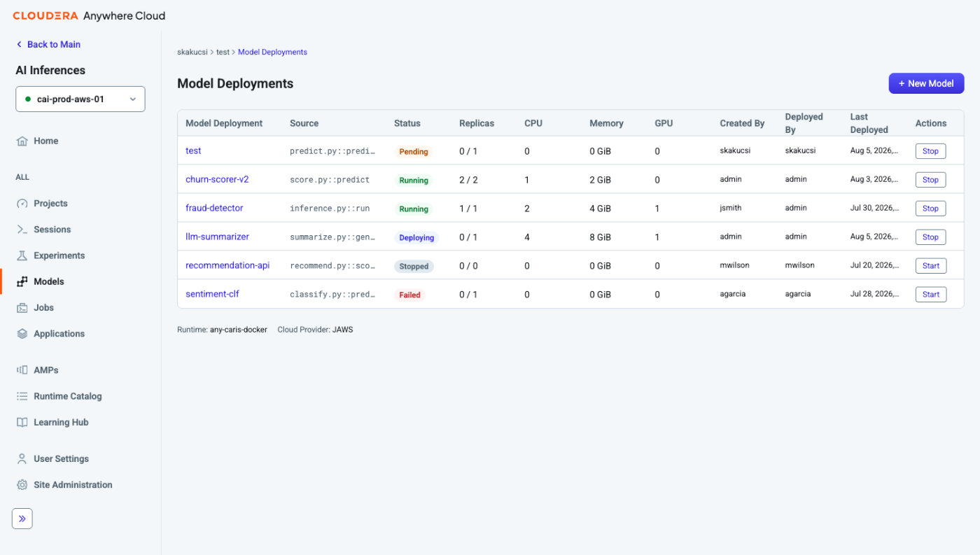
Task: Open the Sessions menu item
Action: [52, 230]
